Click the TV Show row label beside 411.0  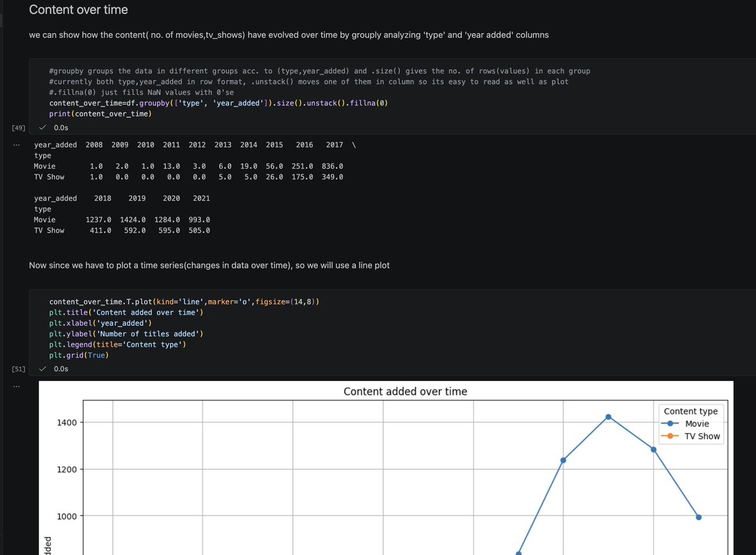(49, 231)
